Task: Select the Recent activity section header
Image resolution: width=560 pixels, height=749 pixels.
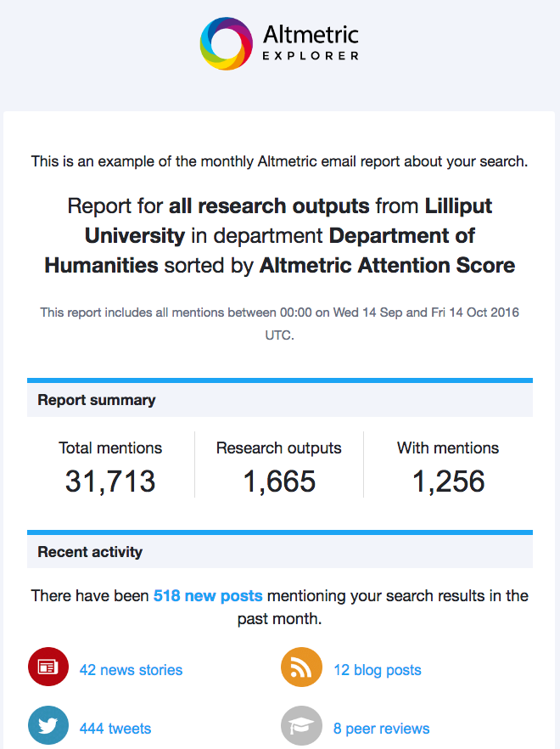Action: coord(90,552)
